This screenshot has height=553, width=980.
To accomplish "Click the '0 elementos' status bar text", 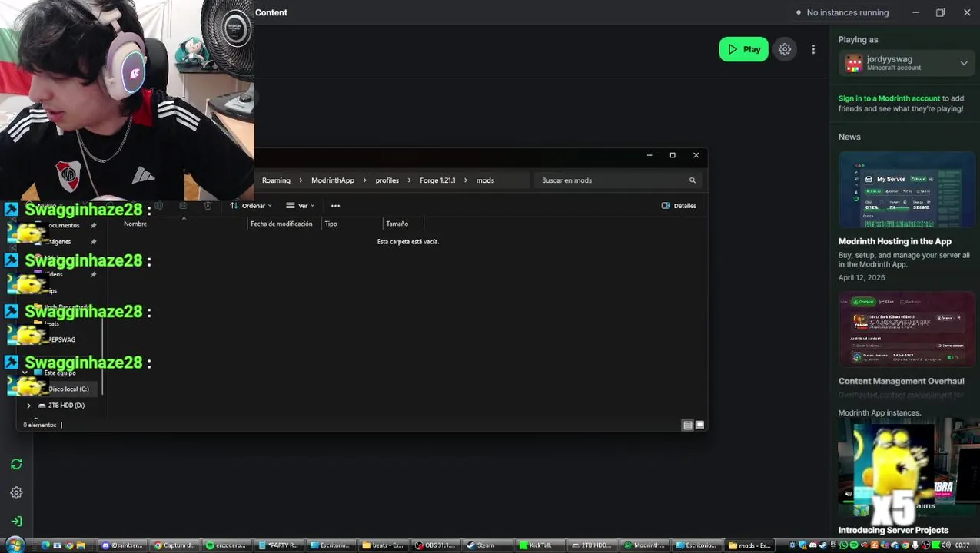I will click(x=40, y=425).
